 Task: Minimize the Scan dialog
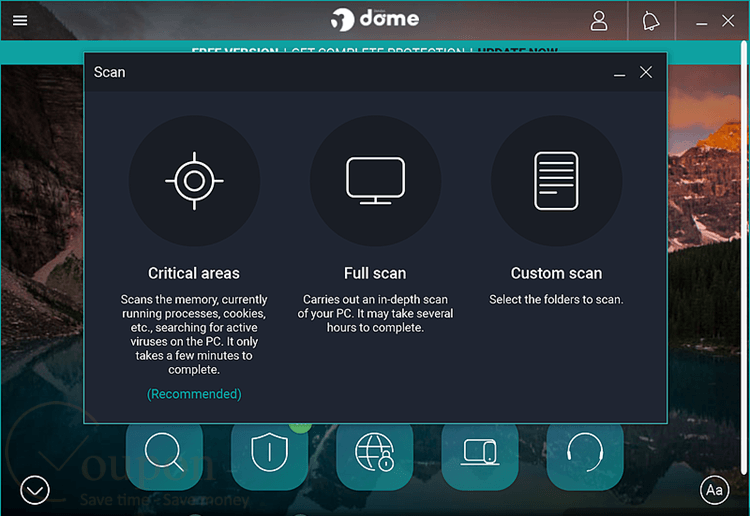click(619, 73)
